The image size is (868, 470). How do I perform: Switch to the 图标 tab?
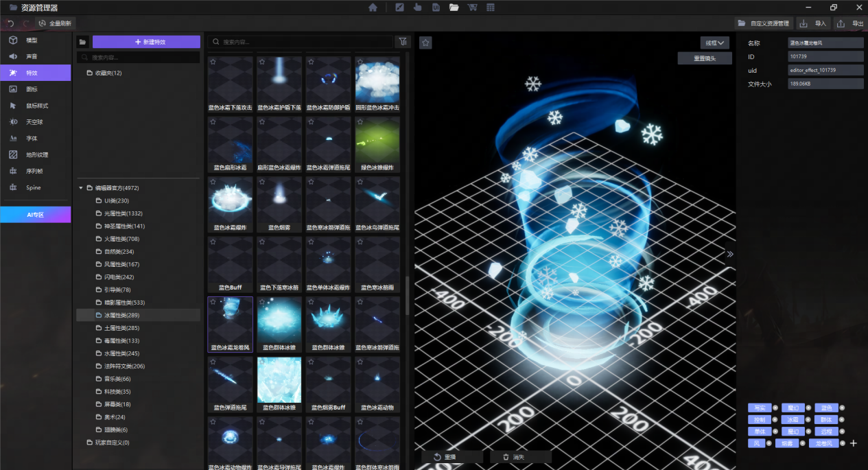(36, 89)
